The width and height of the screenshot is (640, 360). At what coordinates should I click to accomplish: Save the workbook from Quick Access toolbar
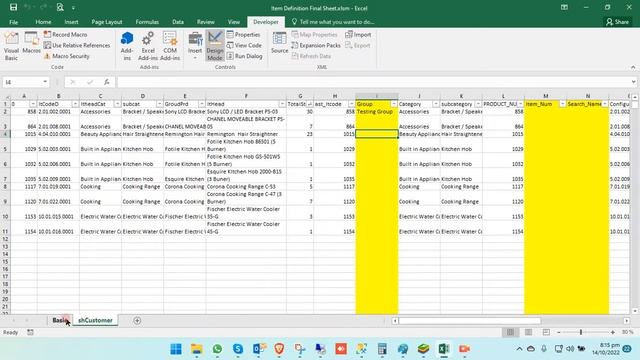pyautogui.click(x=13, y=7)
